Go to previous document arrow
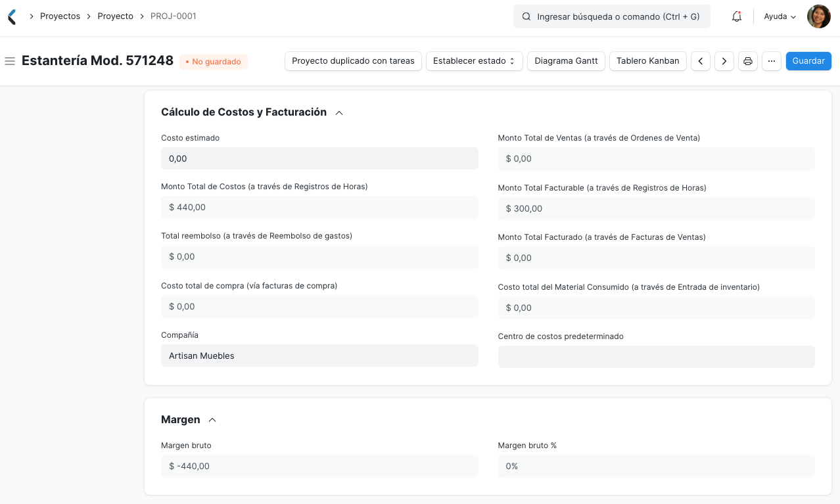The height and width of the screenshot is (504, 840). click(701, 61)
